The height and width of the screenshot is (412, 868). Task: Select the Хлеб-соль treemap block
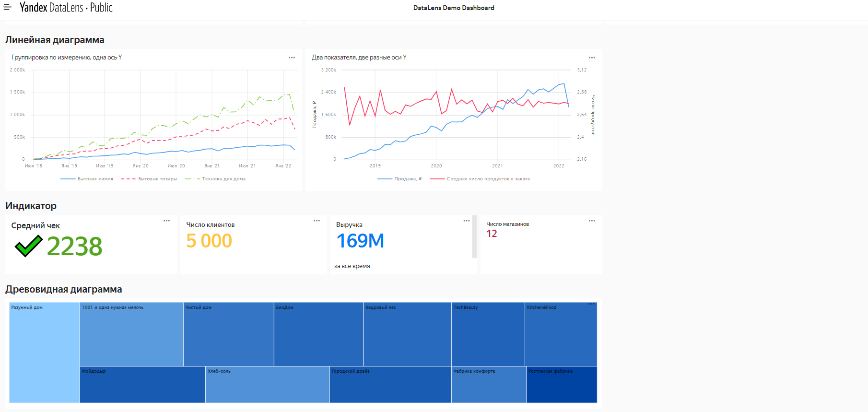click(x=268, y=385)
